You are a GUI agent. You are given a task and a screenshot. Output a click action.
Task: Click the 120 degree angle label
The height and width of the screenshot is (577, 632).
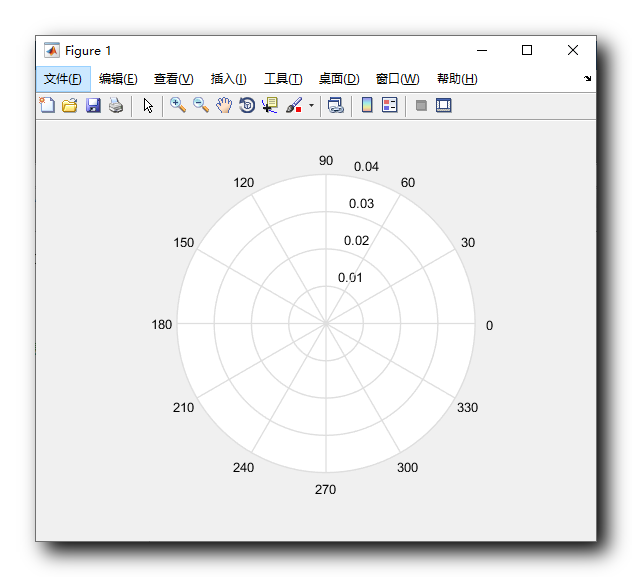click(x=243, y=183)
